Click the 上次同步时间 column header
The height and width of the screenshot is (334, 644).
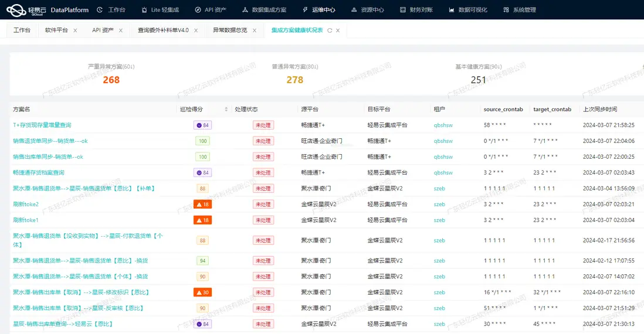[x=600, y=109]
